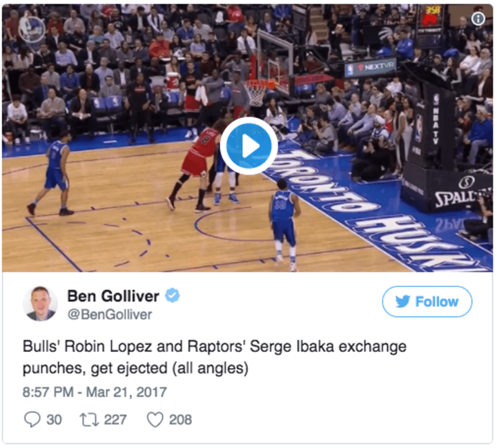Click the Twitter bird icon in the Follow button
Screen dimensions: 497x448
pos(402,302)
